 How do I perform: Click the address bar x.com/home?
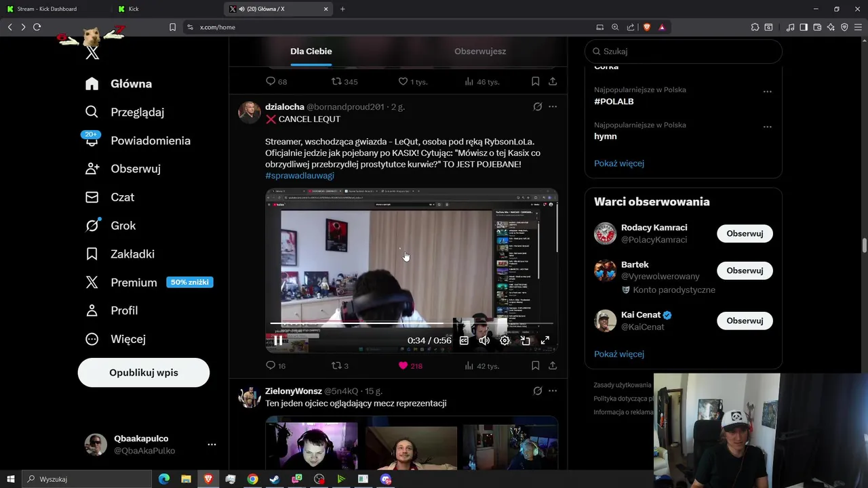[393, 27]
